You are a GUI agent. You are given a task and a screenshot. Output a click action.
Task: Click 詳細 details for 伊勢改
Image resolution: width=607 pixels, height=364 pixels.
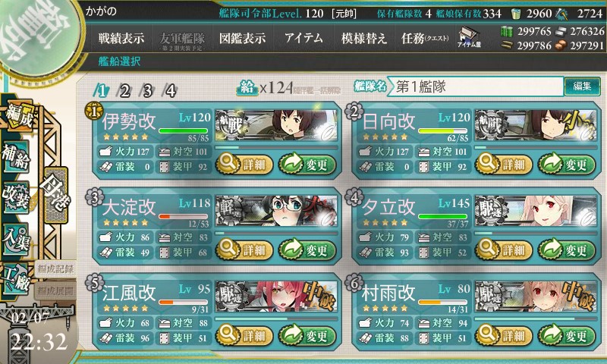[x=244, y=165]
